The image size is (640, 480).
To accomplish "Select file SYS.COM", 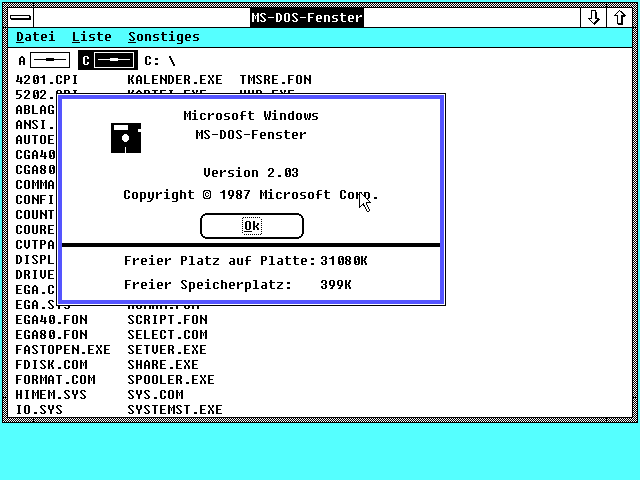I will tap(155, 395).
